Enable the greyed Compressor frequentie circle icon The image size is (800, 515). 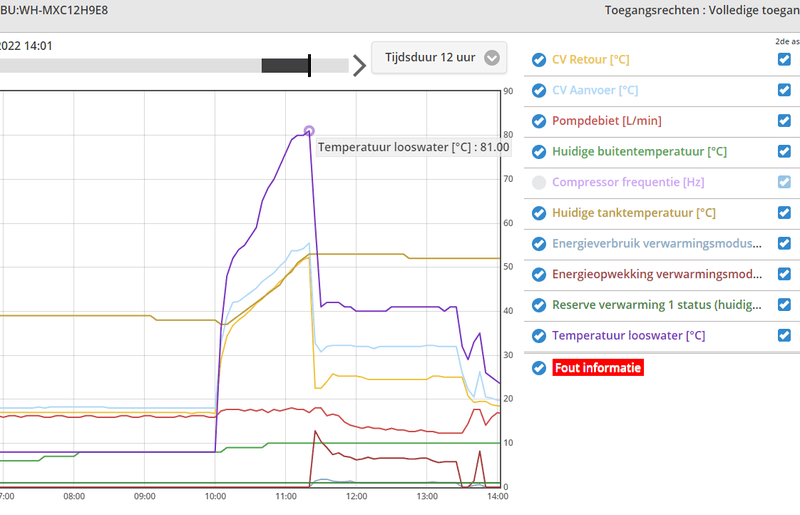point(539,183)
